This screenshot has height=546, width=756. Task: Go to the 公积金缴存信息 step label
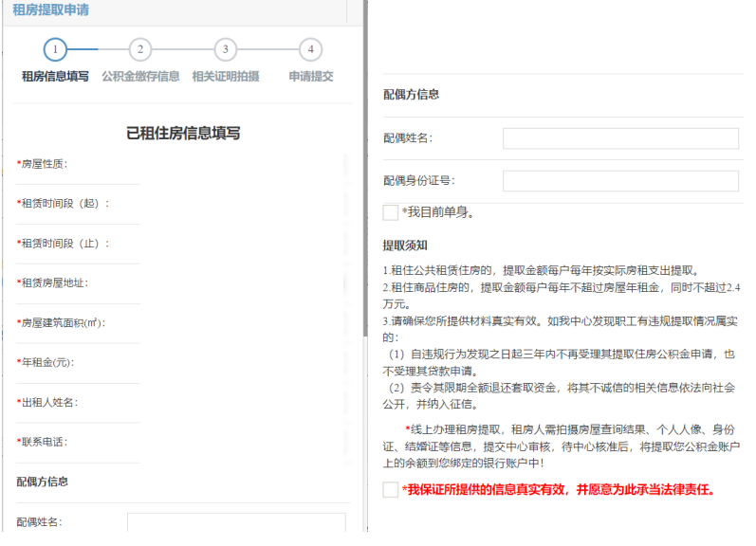pos(140,77)
